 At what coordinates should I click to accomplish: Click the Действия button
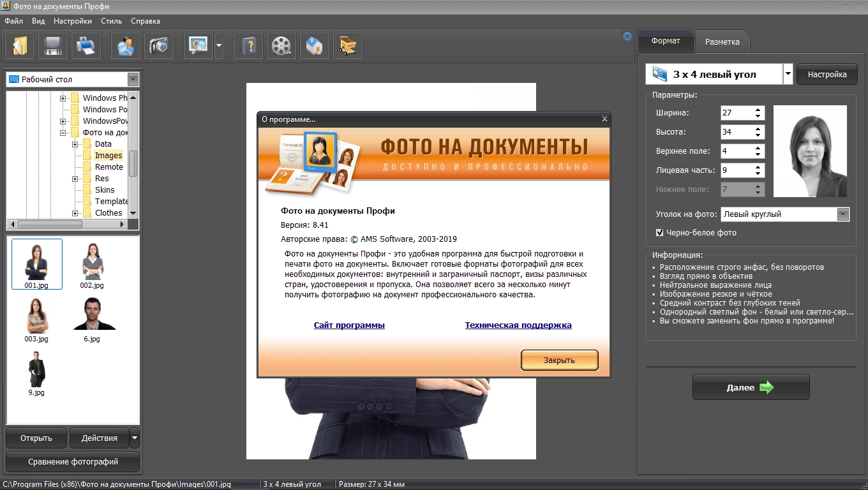(x=100, y=438)
